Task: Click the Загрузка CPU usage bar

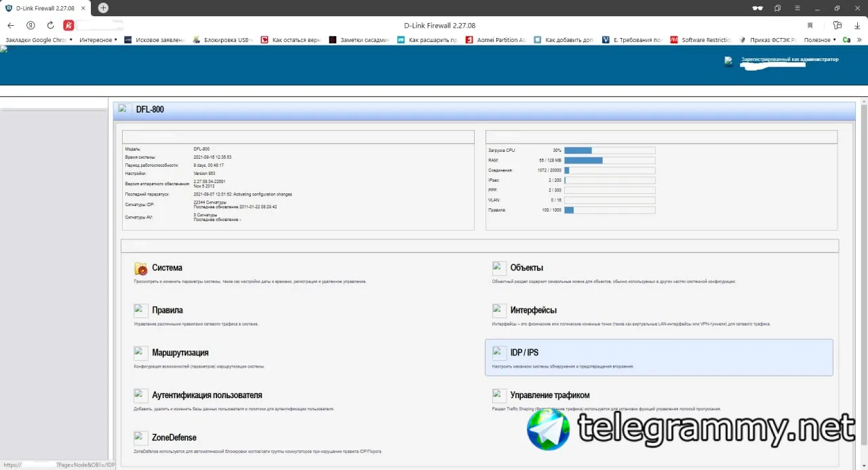Action: coord(610,151)
